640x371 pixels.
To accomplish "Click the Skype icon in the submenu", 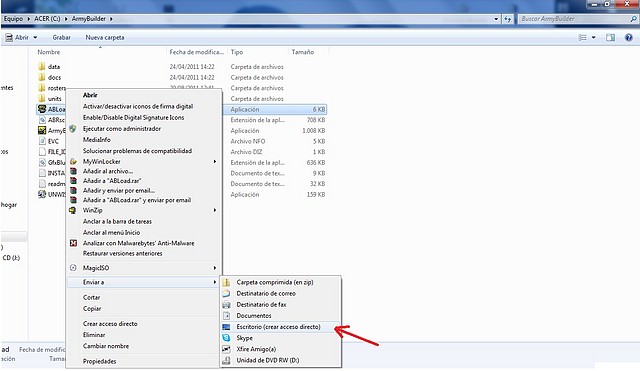I will pos(226,338).
